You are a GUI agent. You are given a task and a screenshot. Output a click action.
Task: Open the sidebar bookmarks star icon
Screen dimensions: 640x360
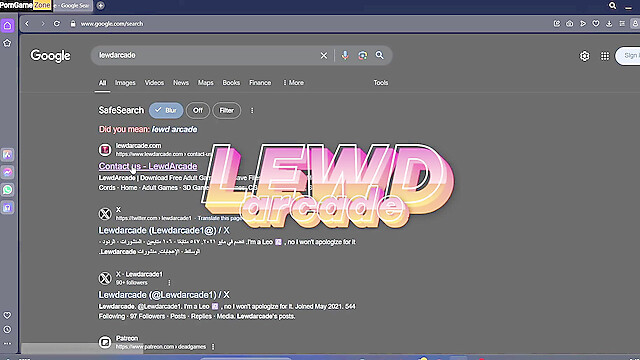point(7,43)
